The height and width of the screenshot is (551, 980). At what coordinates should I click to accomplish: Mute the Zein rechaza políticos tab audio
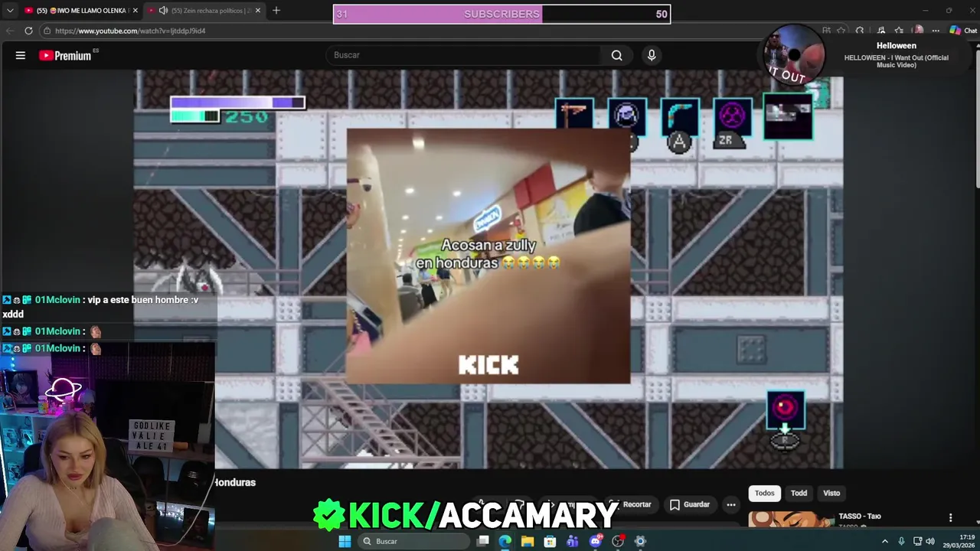[163, 11]
